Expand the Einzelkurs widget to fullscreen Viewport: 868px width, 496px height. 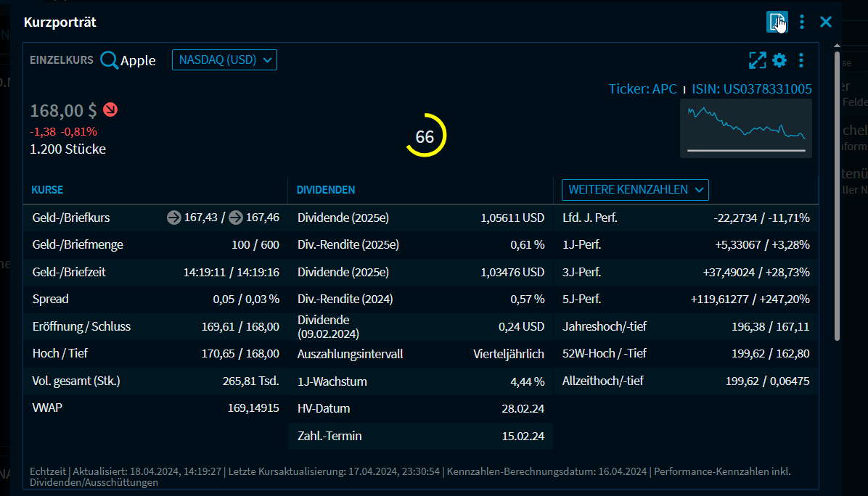[757, 60]
